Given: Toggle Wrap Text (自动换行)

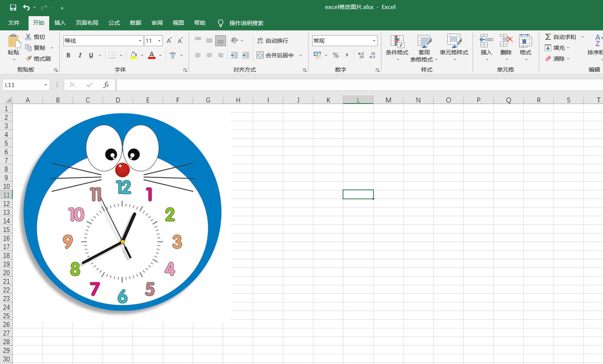Looking at the screenshot, I should pos(273,41).
